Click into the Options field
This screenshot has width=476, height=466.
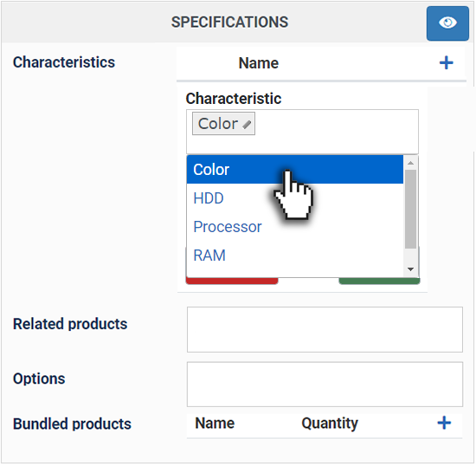pos(325,384)
